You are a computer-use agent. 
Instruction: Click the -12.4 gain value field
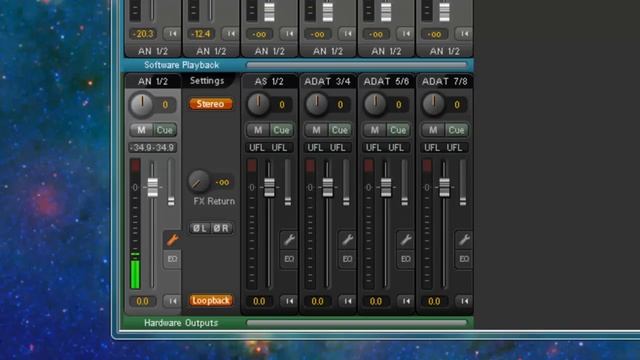point(201,34)
